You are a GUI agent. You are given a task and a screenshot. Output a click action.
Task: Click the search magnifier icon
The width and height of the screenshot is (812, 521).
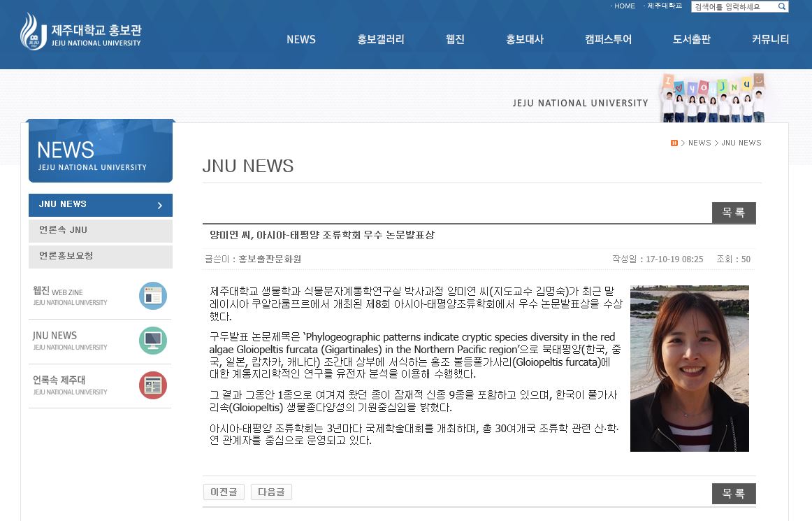782,6
